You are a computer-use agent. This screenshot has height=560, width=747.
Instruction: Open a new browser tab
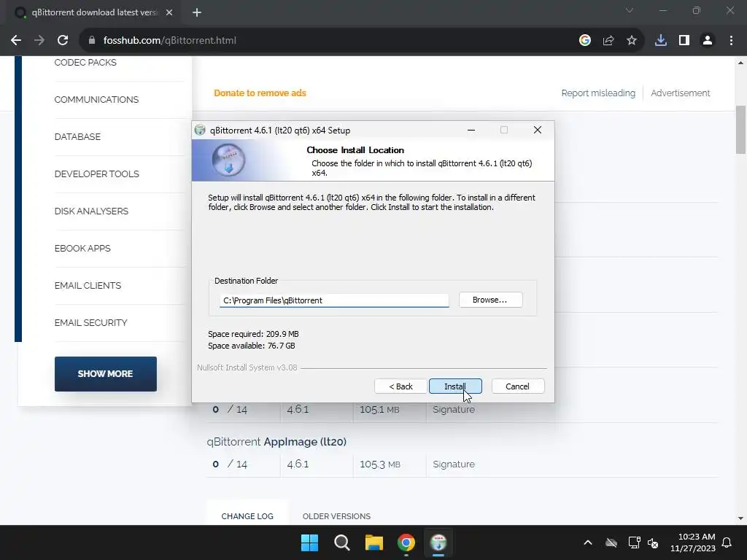197,12
